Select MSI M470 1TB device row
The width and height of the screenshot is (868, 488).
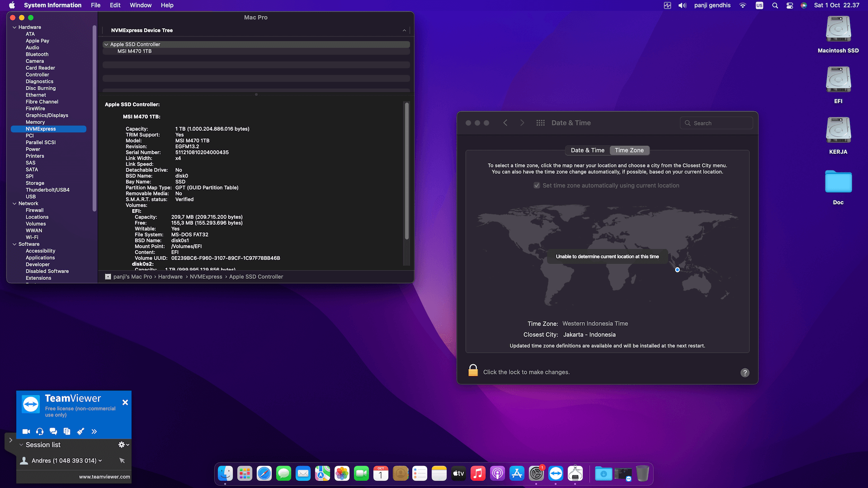tap(256, 51)
